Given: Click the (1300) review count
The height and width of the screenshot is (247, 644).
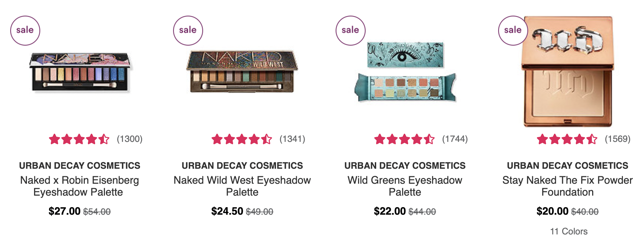Looking at the screenshot, I should click(x=129, y=139).
